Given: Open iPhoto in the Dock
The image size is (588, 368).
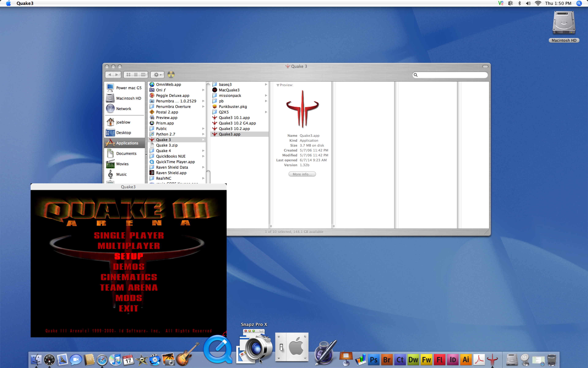Looking at the screenshot, I should 168,359.
